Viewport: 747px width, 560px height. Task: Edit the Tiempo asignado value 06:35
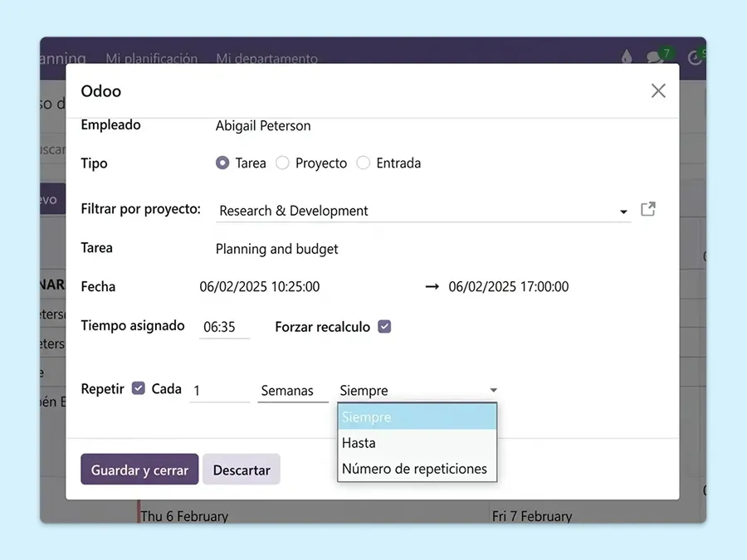pyautogui.click(x=224, y=326)
